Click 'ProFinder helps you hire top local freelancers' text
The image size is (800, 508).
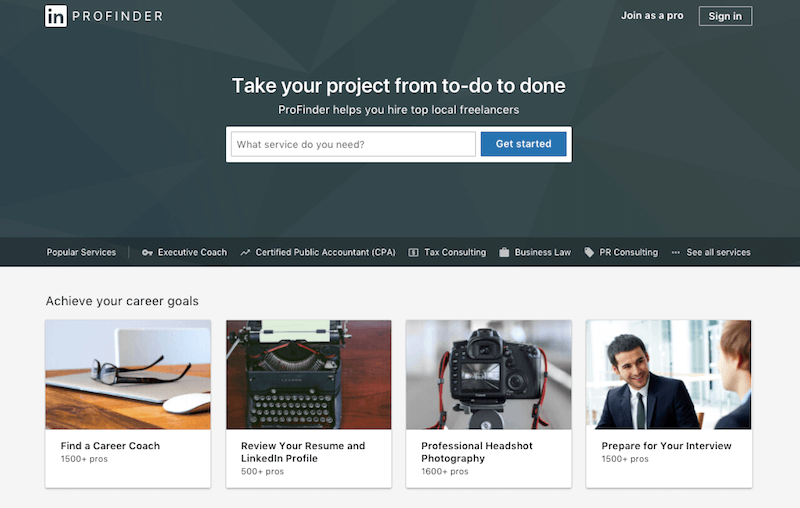pyautogui.click(x=398, y=110)
